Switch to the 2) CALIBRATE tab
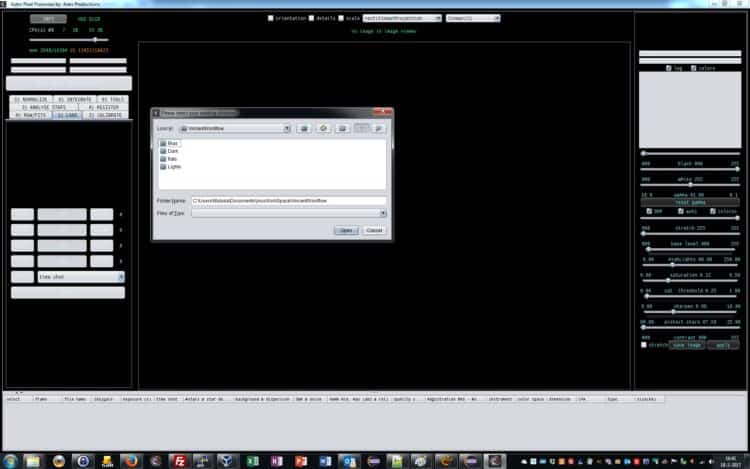Screen dimensions: 750x469 pyautogui.click(x=105, y=115)
